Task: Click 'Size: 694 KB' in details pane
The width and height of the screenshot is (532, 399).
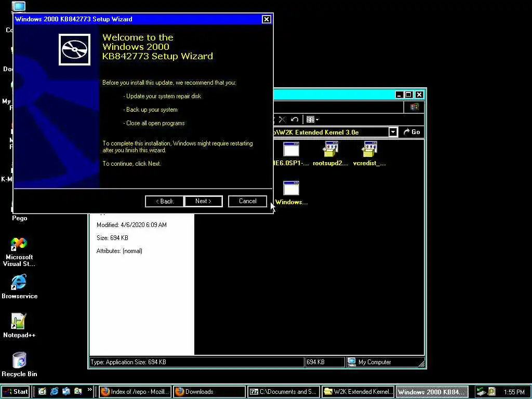Action: (112, 238)
